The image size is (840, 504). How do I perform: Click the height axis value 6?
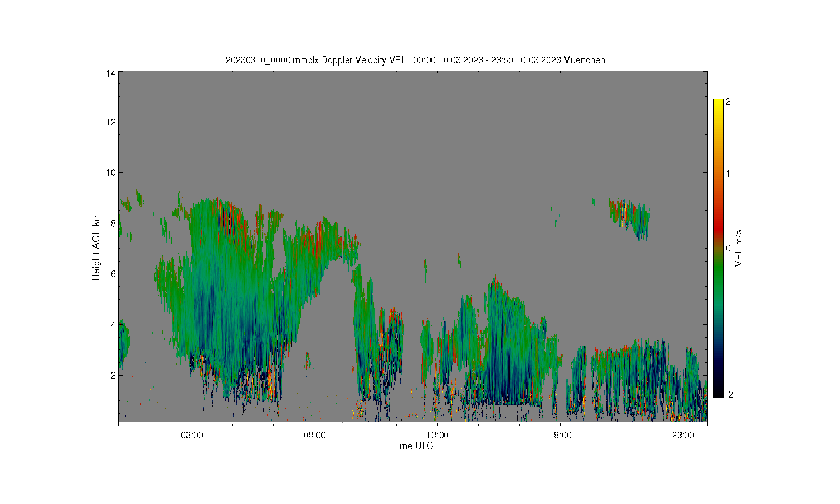click(x=113, y=274)
